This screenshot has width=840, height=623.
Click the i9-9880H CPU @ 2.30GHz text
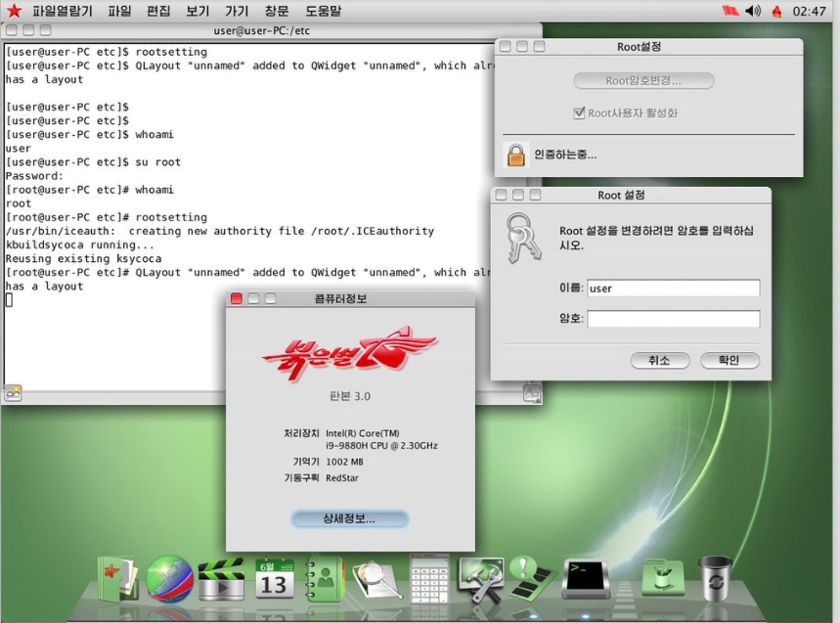(x=381, y=446)
